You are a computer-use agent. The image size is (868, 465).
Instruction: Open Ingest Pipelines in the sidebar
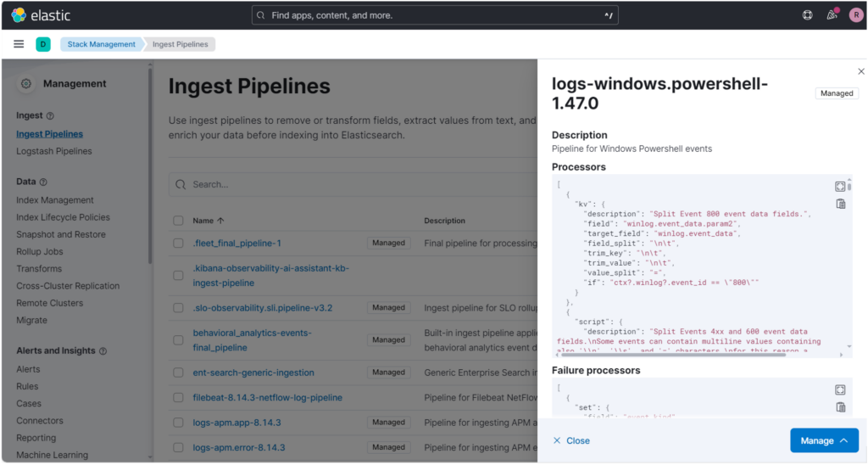[49, 134]
